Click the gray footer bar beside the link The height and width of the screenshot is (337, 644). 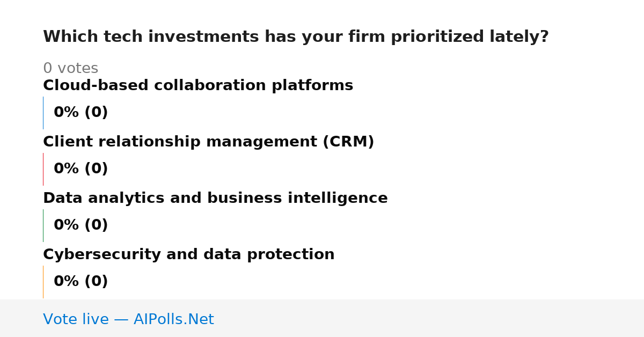click(x=429, y=318)
